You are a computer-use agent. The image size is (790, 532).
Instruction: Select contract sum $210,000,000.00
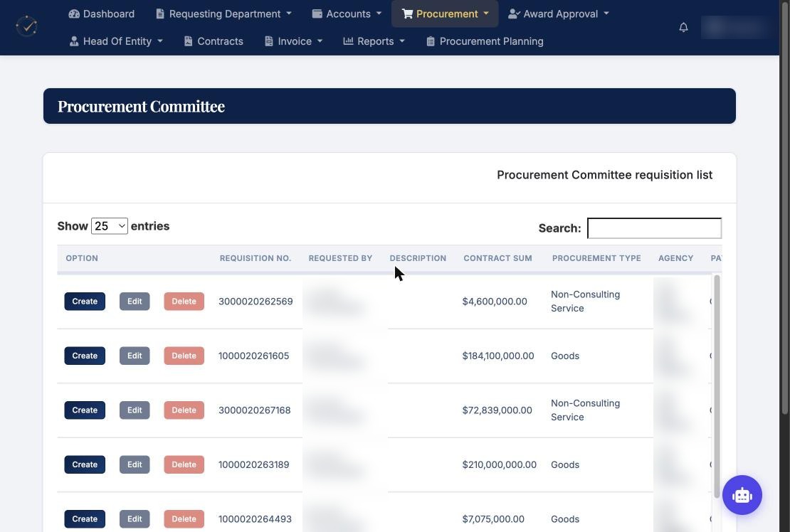coord(499,464)
